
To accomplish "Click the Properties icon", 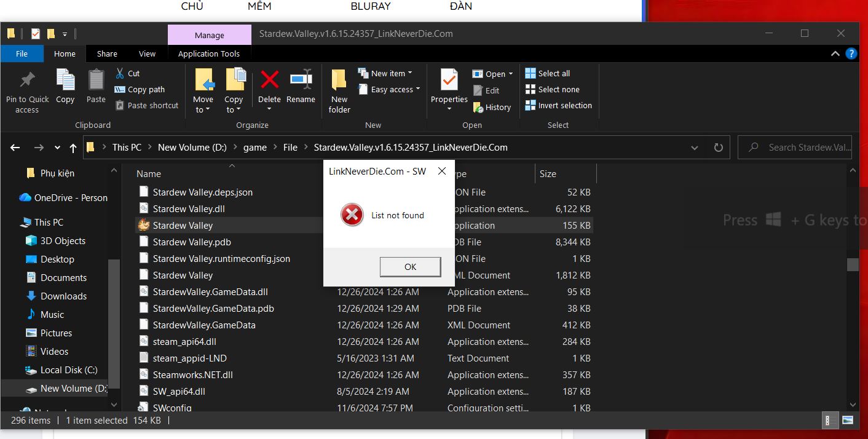I will pos(449,80).
